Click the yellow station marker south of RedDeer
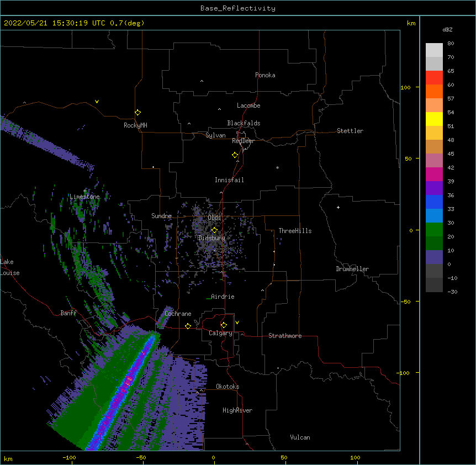This screenshot has width=476, height=465. (x=235, y=155)
